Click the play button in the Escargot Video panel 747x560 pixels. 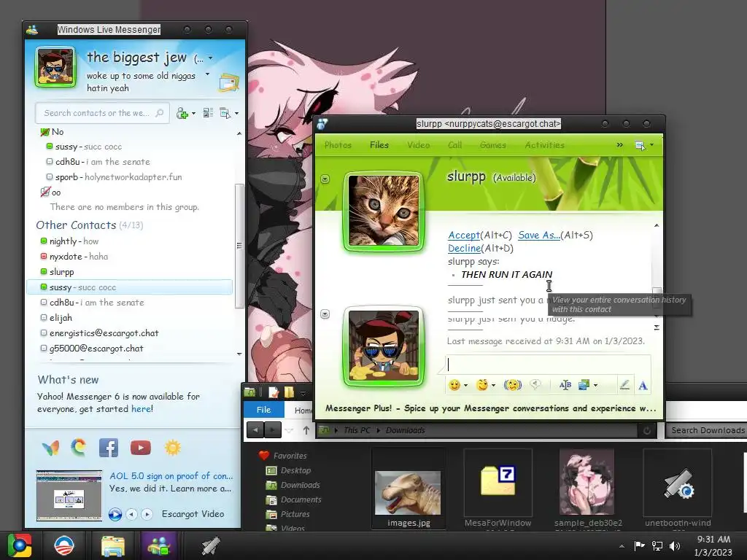pos(115,514)
